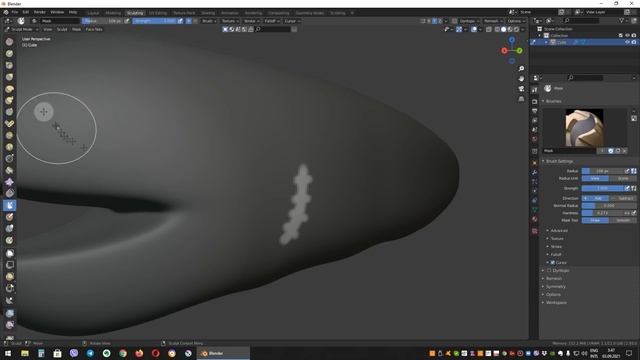Set Direction to Add
The image size is (640, 360).
(x=595, y=198)
